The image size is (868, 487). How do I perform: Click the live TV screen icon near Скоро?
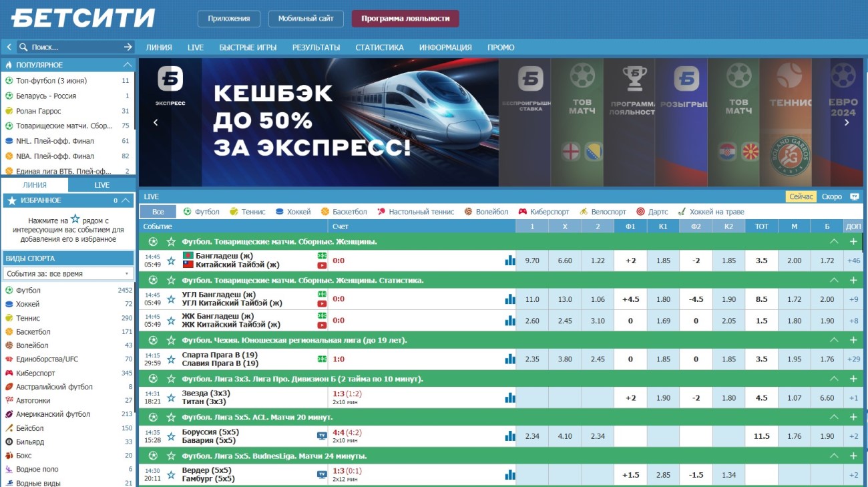click(854, 196)
